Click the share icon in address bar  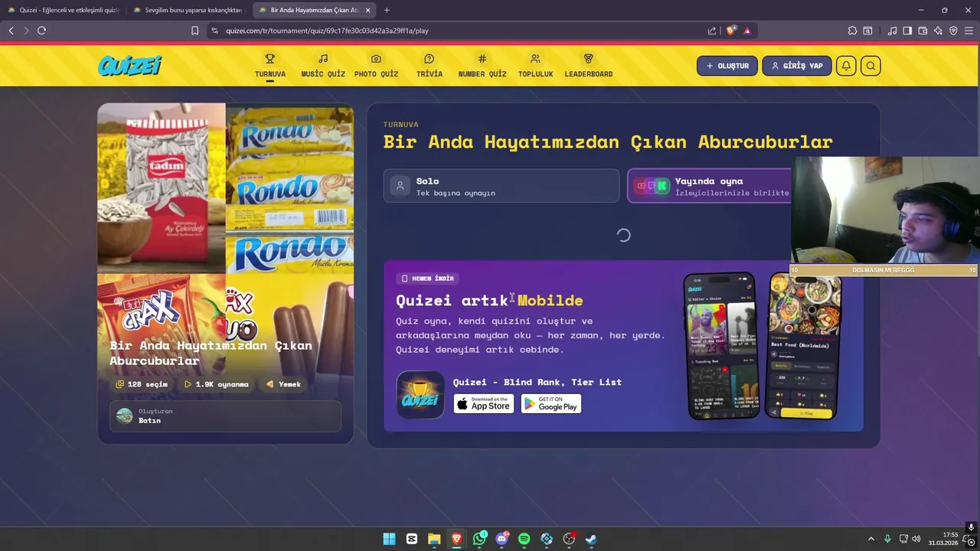(x=712, y=31)
